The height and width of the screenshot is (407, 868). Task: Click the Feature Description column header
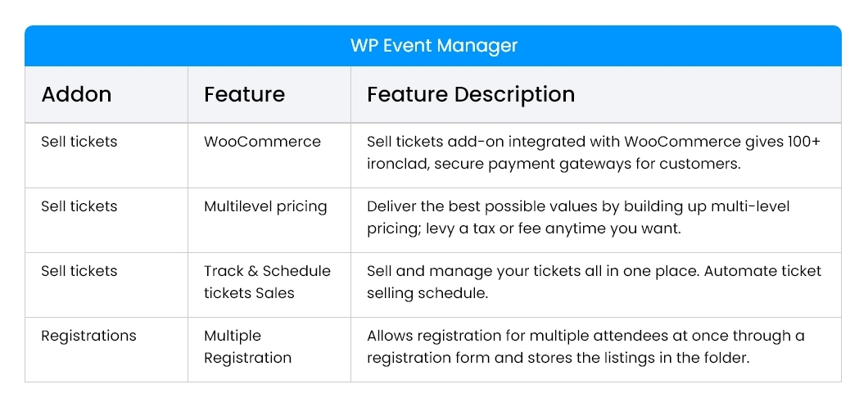(470, 94)
